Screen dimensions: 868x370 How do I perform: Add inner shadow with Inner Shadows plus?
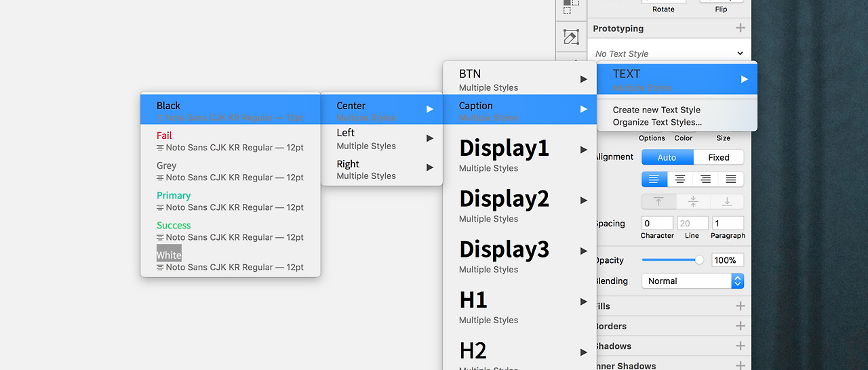point(741,365)
